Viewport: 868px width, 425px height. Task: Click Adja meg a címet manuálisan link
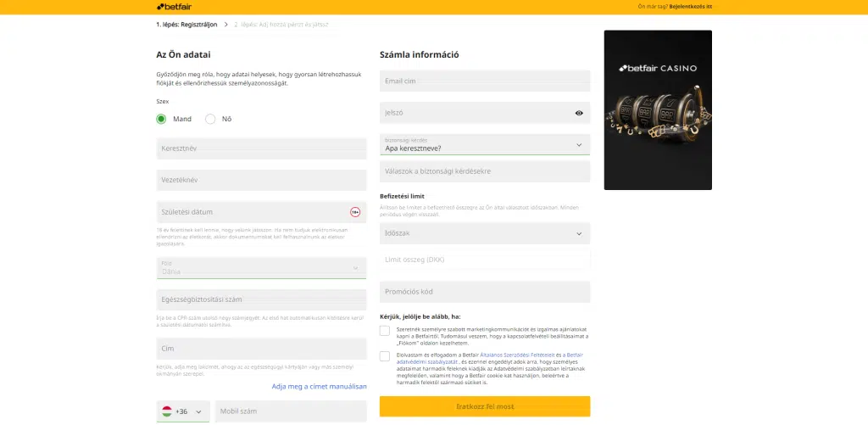[319, 386]
